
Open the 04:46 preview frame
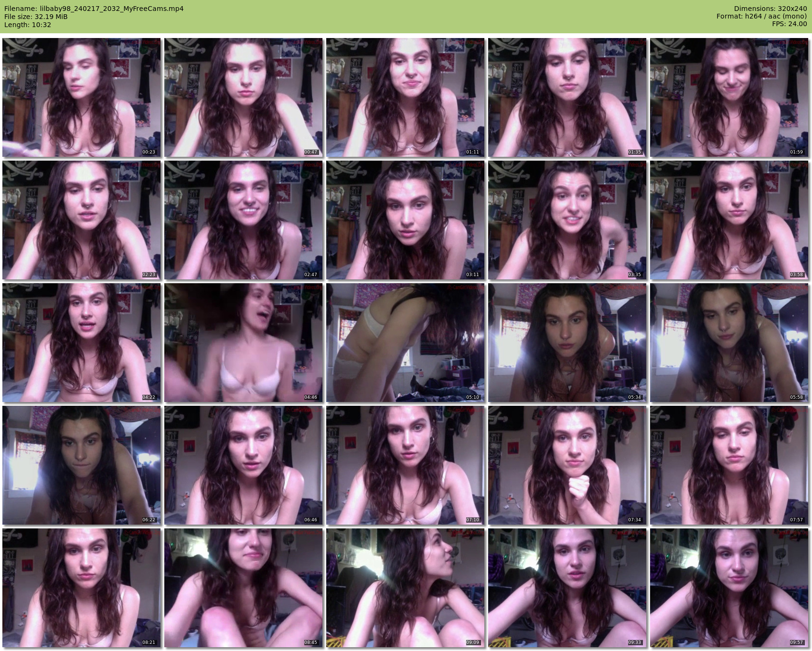243,343
